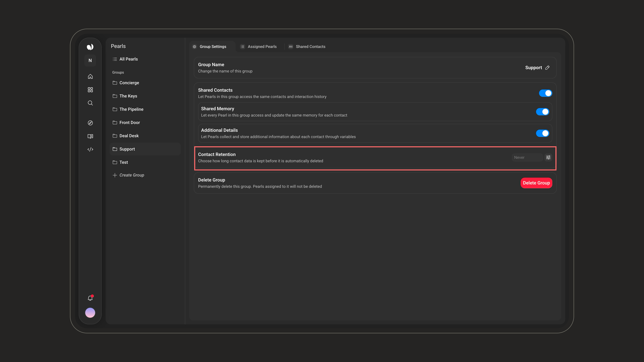
Task: Open retention sliders settings icon
Action: tap(548, 157)
